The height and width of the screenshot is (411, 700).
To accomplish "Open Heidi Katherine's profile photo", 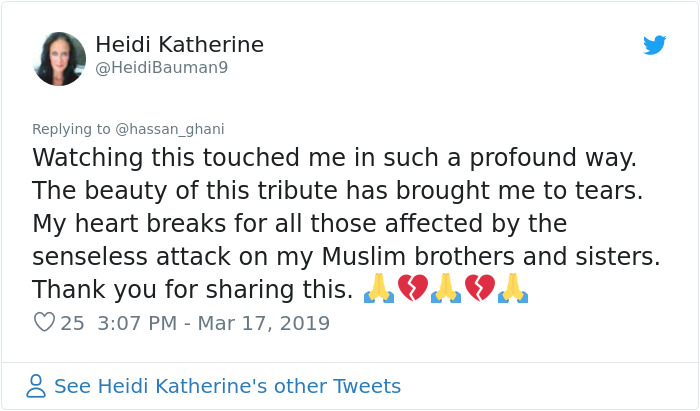I will [x=59, y=59].
